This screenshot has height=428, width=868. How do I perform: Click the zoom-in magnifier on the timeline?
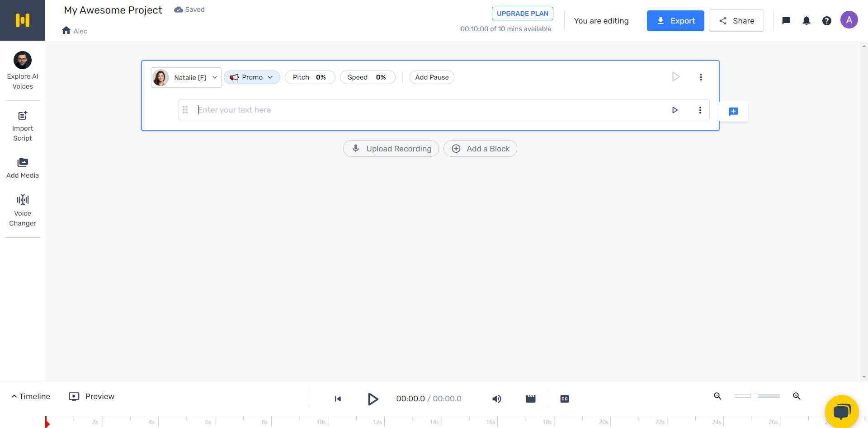tap(797, 396)
